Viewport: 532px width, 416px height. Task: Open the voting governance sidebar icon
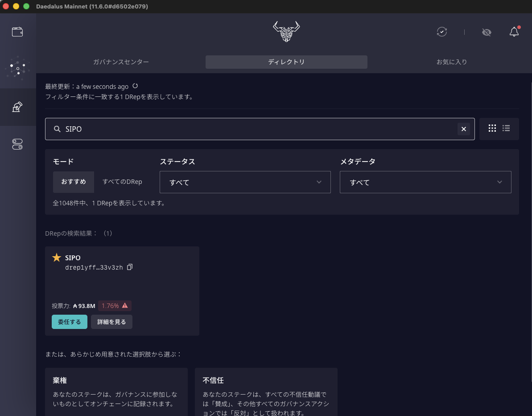pyautogui.click(x=17, y=107)
